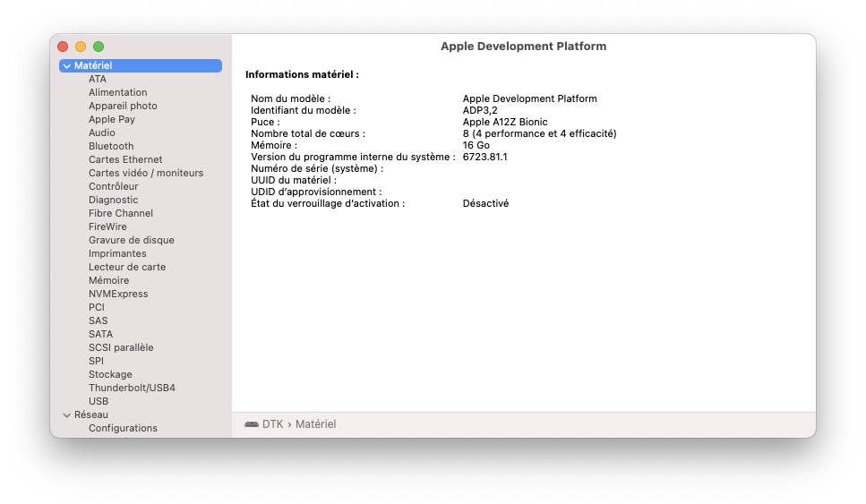The height and width of the screenshot is (504, 866).
Task: Click the Matériel segment in path bar
Action: (315, 424)
